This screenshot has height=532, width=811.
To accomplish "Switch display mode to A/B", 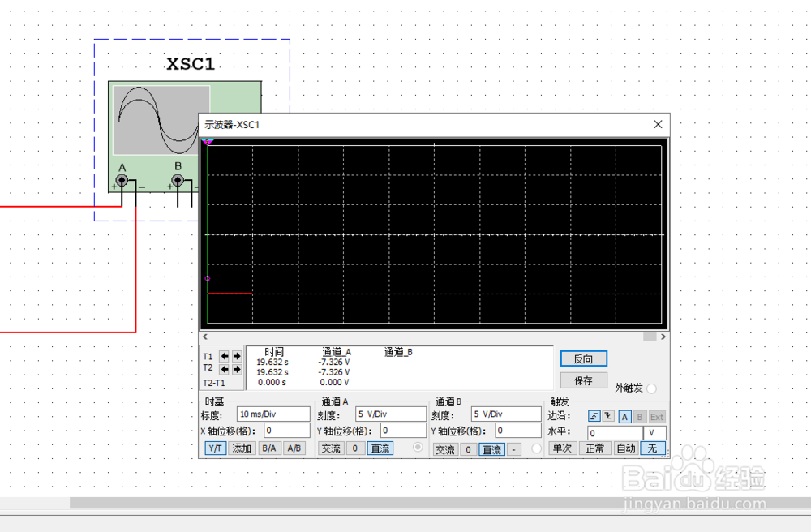I will [294, 448].
